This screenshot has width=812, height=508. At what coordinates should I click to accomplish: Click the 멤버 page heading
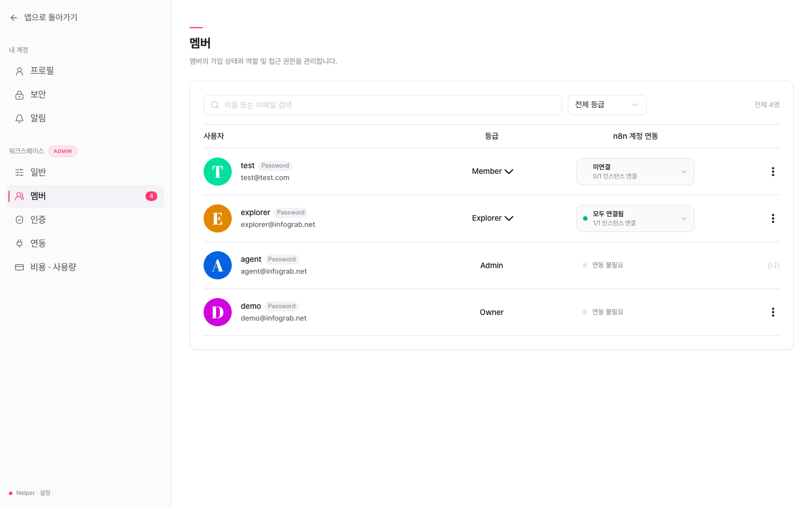click(x=200, y=43)
